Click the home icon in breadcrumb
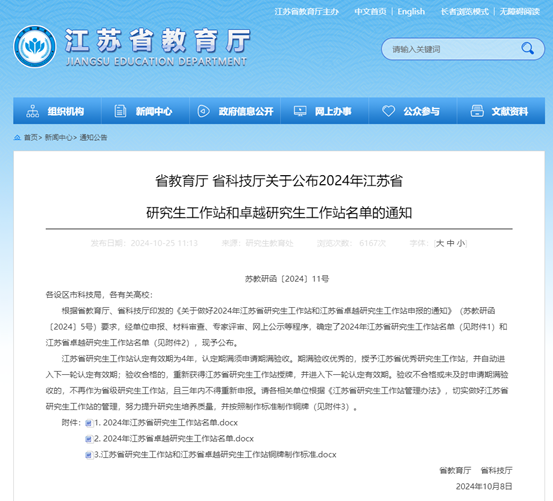 click(17, 138)
